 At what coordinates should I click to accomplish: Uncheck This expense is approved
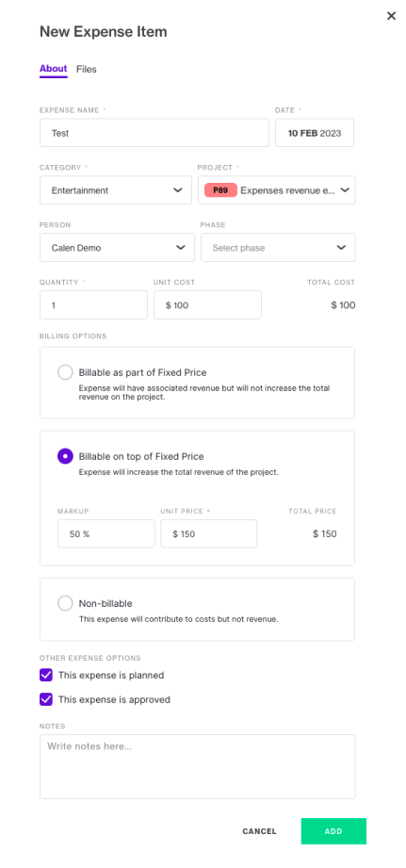point(46,699)
